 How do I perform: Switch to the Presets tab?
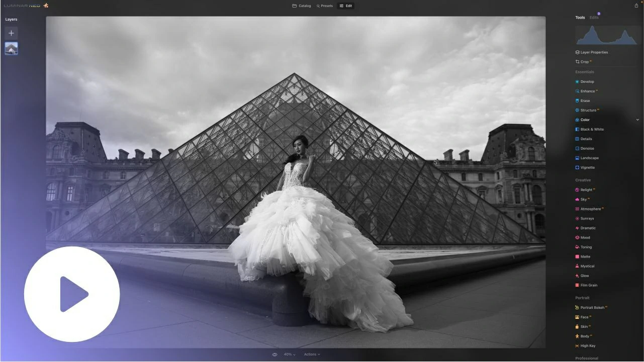[x=324, y=6]
